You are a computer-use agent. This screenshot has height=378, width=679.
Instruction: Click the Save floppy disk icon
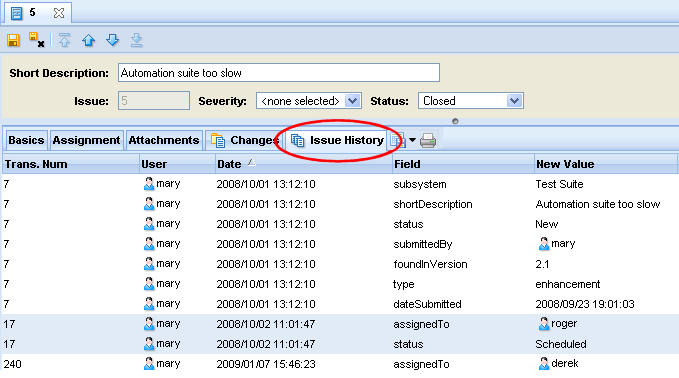click(13, 40)
